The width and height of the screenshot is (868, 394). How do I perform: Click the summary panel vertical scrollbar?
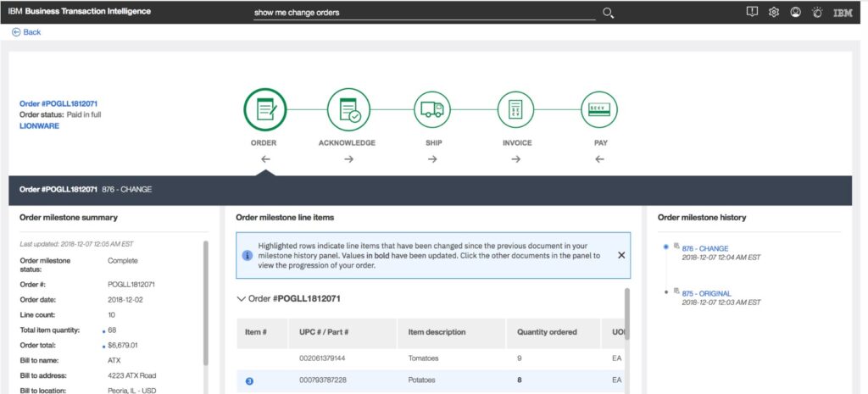206,302
